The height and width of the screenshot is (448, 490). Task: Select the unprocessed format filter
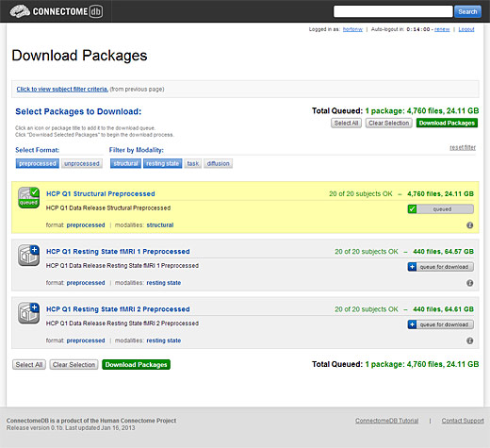pos(82,163)
